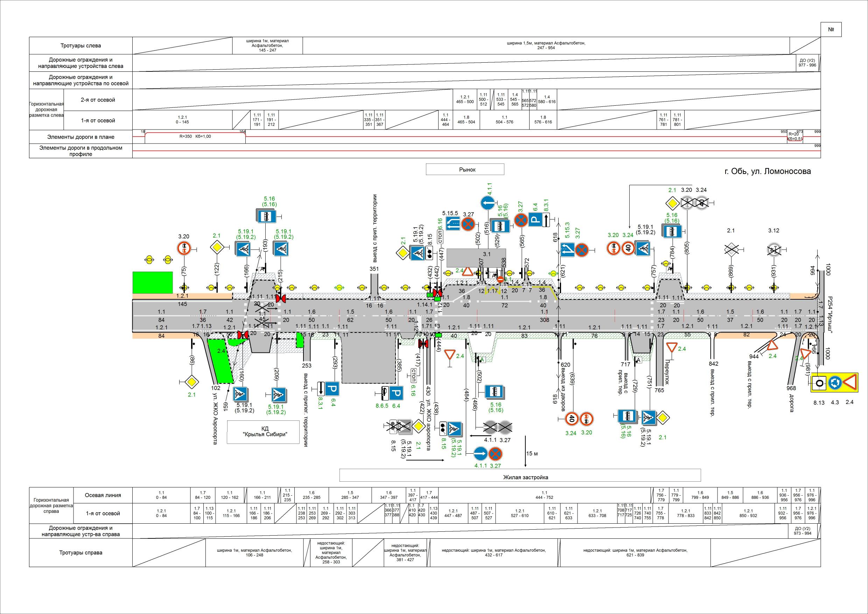
Task: Click the gray building block labeled 3.1
Action: pyautogui.click(x=476, y=258)
